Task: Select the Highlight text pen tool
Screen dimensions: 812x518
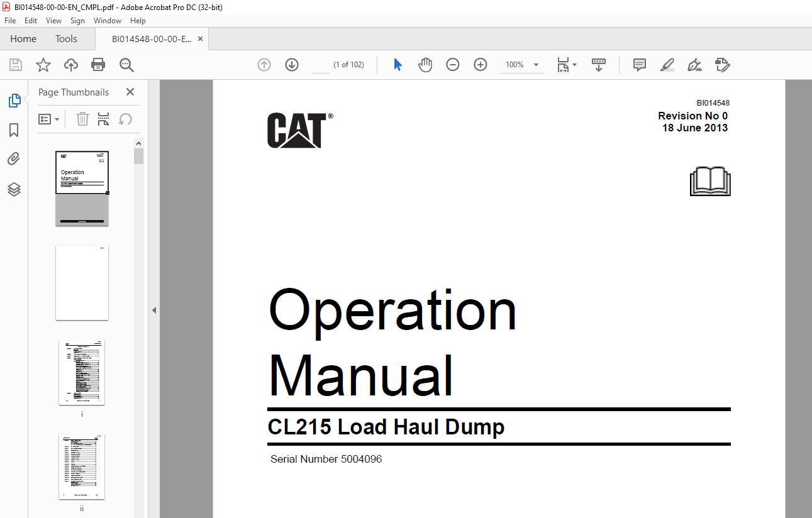Action: (667, 65)
